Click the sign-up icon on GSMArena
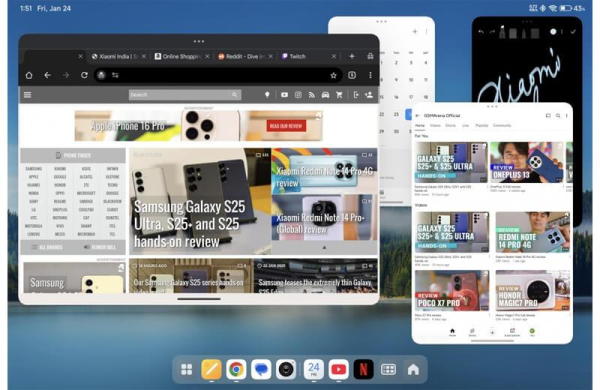The image size is (600, 390). click(369, 95)
